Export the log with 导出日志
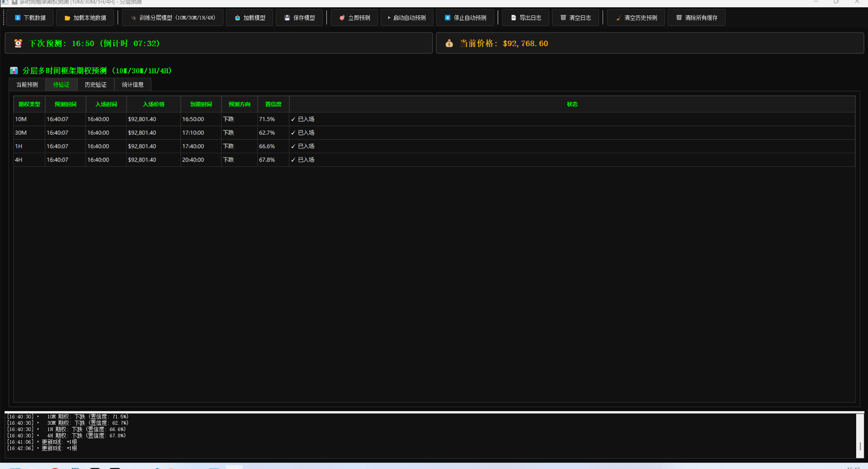 [525, 18]
